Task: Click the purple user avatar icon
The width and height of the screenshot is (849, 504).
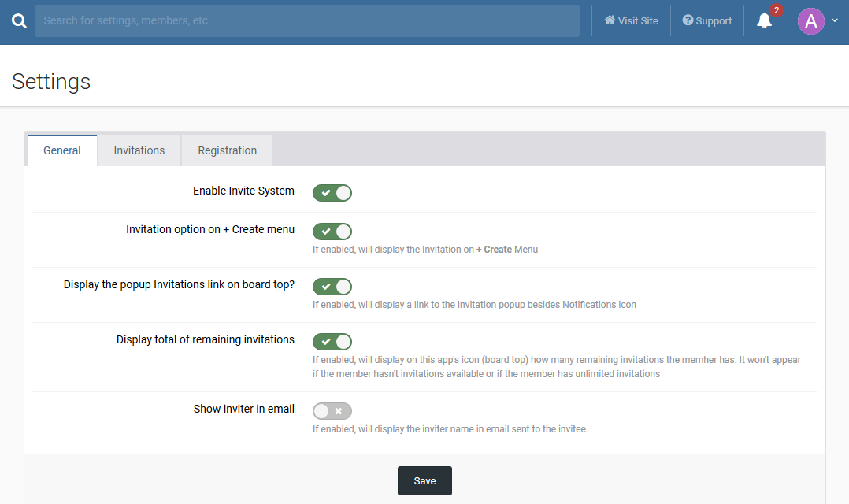Action: pyautogui.click(x=810, y=21)
